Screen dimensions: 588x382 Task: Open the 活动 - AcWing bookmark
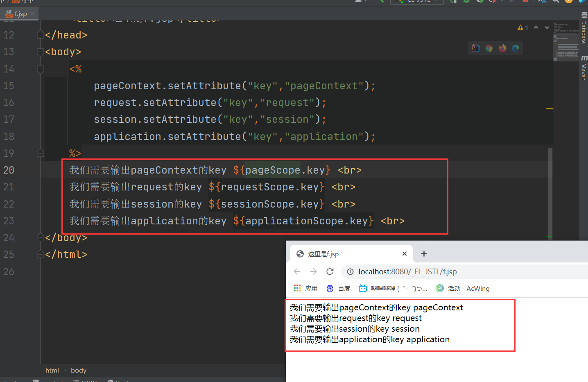pos(463,288)
